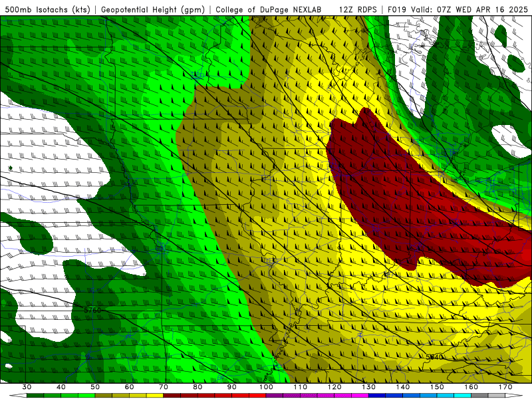Viewport: 532px width, 399px height.
Task: Select the dark gray 160–165 kt swatch
Action: [479, 395]
